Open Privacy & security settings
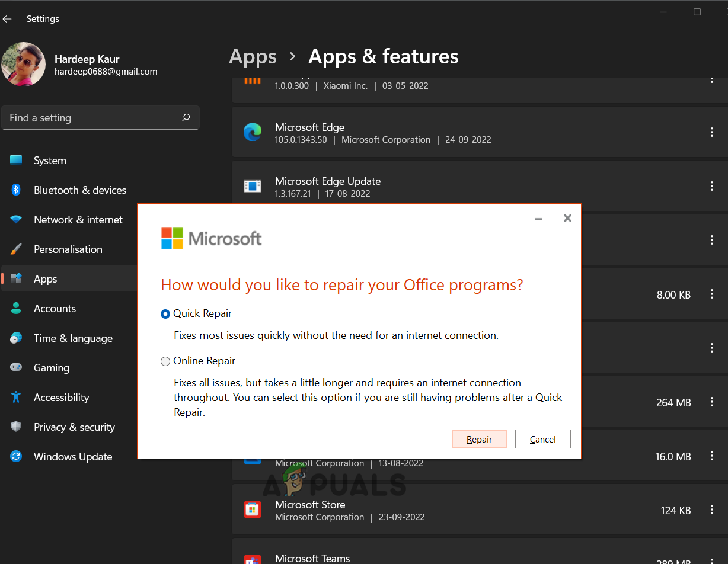This screenshot has height=564, width=728. pos(74,427)
